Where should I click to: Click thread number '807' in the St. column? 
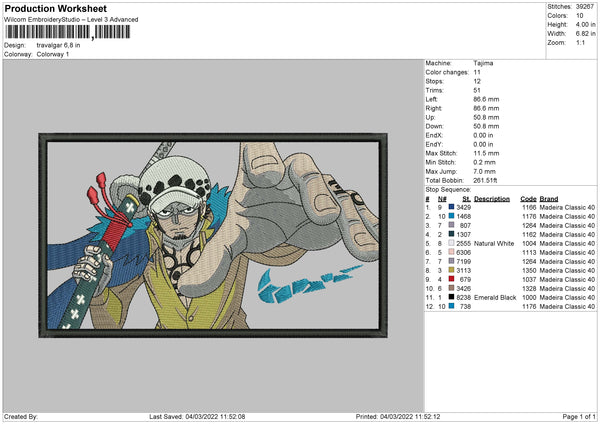point(465,226)
